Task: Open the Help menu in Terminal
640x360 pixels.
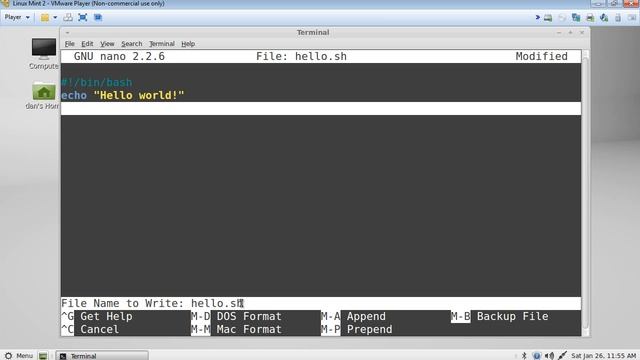Action: point(188,44)
